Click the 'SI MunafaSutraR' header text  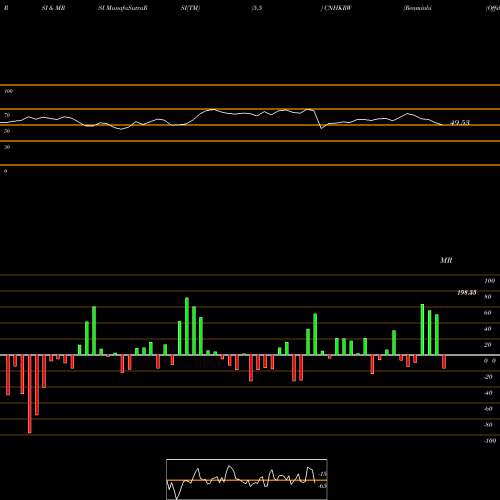pos(123,8)
